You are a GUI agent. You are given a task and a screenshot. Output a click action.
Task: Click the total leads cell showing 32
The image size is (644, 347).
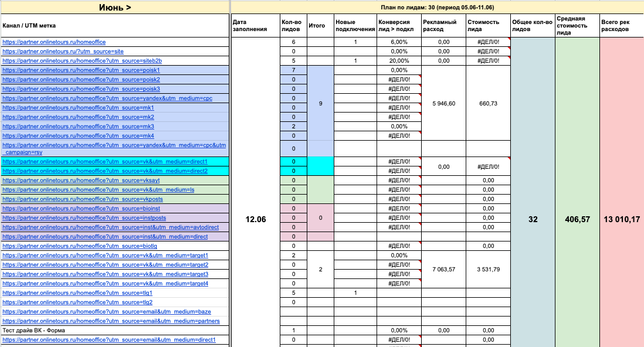tap(533, 219)
